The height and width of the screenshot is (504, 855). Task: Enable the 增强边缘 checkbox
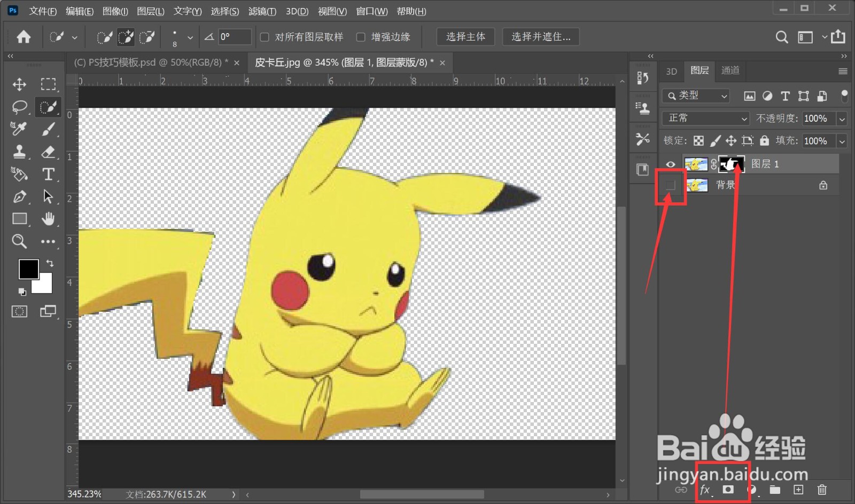tap(361, 37)
